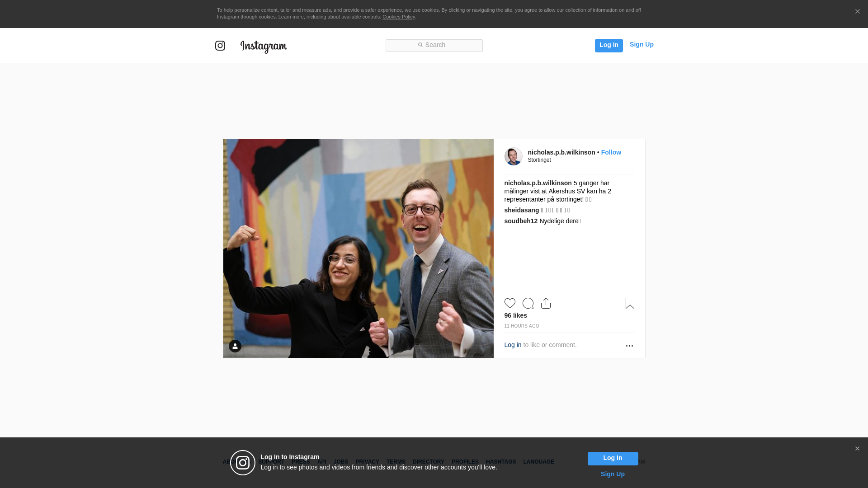Dismiss the cookie notice banner

point(857,12)
